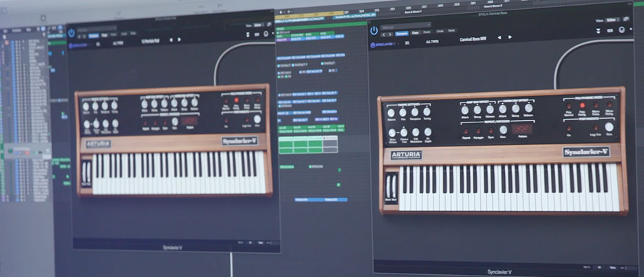This screenshot has height=277, width=644.
Task: Click the Volume knob on right synth
Action: point(391,112)
